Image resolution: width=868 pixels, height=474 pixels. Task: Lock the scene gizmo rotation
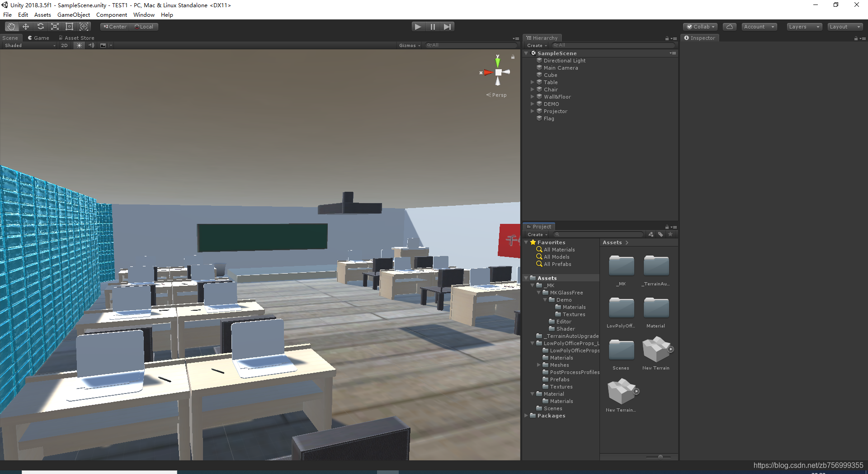pos(513,57)
